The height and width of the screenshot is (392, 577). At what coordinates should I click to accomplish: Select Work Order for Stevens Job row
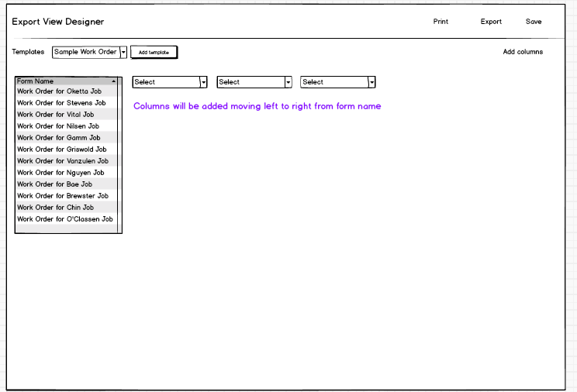click(61, 103)
